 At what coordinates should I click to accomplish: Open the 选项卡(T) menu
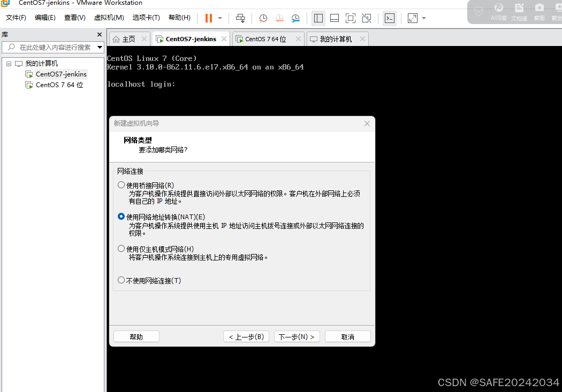pos(146,18)
